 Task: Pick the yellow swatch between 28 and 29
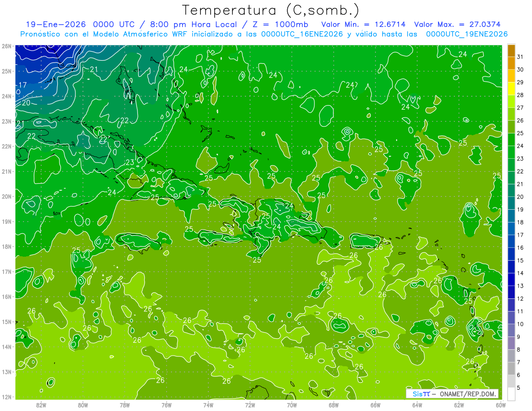(x=511, y=89)
